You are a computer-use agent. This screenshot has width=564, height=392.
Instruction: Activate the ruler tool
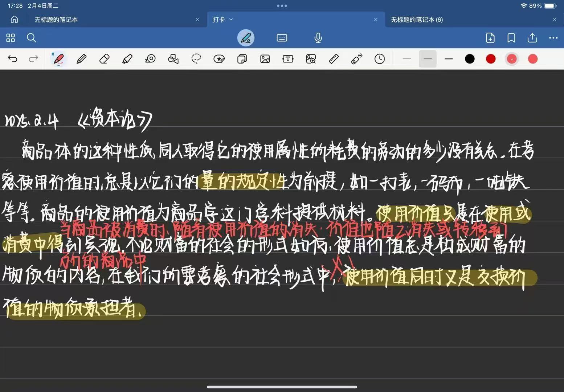[334, 59]
